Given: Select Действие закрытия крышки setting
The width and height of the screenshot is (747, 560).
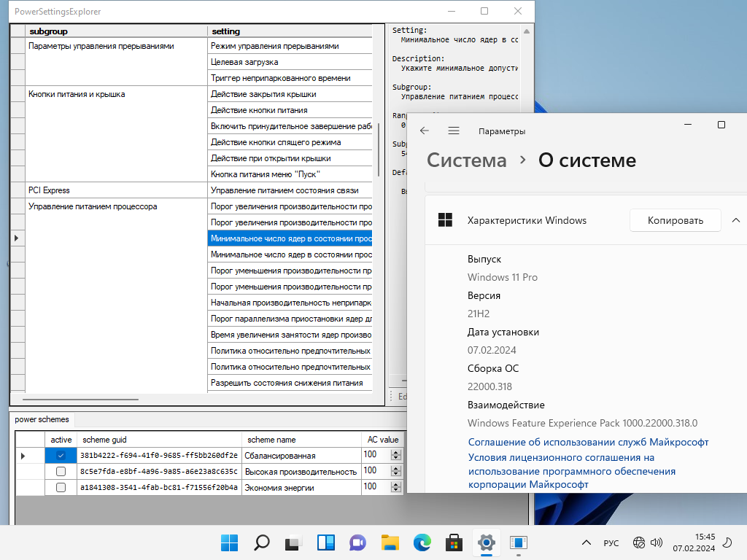Looking at the screenshot, I should coord(290,94).
